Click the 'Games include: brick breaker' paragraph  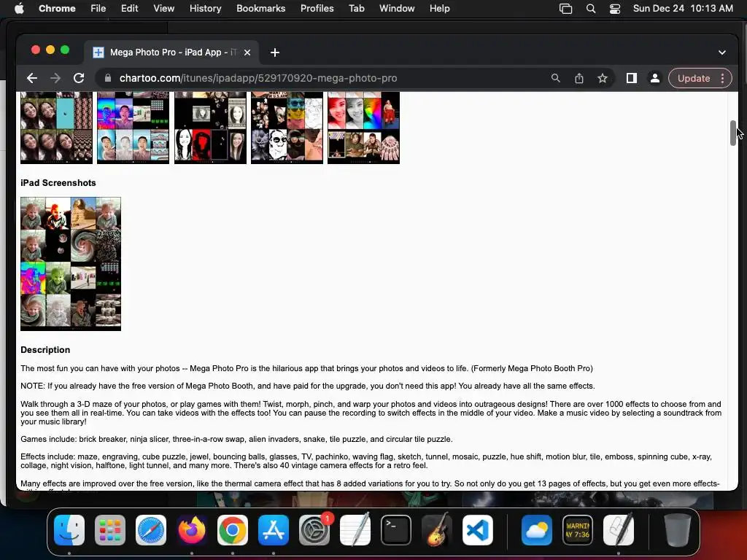[236, 439]
